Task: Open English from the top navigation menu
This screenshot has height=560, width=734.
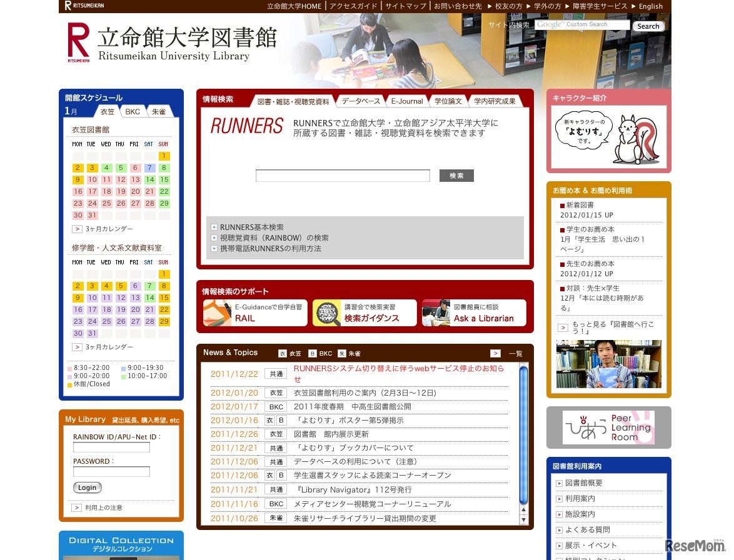Action: coord(650,6)
